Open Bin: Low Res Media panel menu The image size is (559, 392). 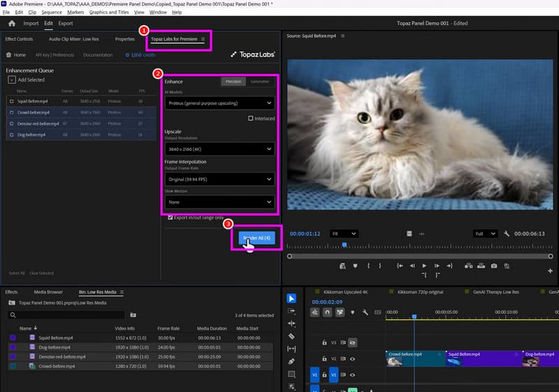[x=122, y=292]
